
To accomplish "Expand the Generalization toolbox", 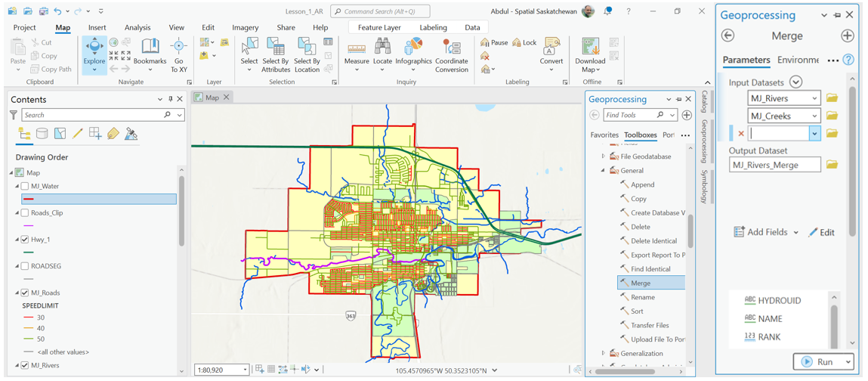I will tap(604, 353).
